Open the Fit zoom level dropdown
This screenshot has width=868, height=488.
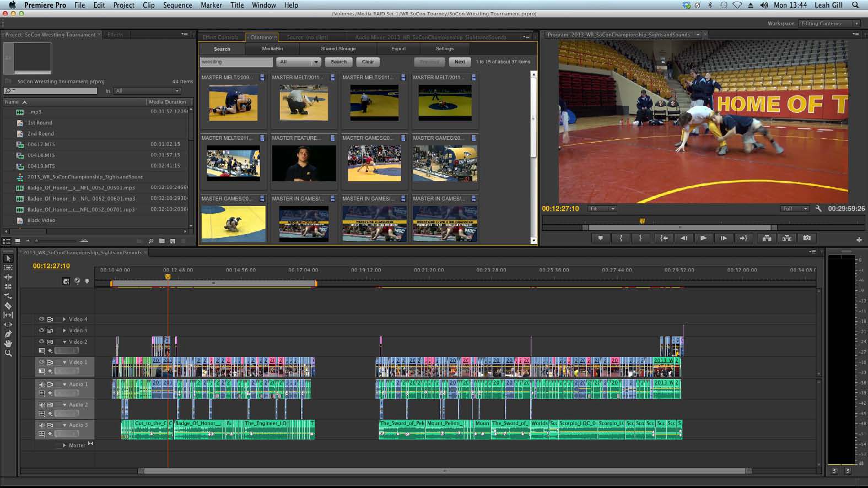[602, 209]
